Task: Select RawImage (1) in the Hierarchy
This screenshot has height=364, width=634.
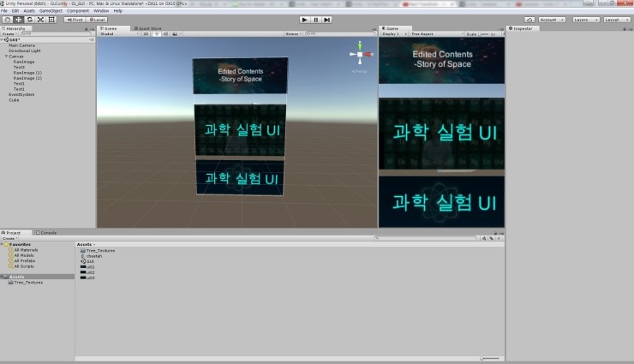Action: [x=27, y=73]
